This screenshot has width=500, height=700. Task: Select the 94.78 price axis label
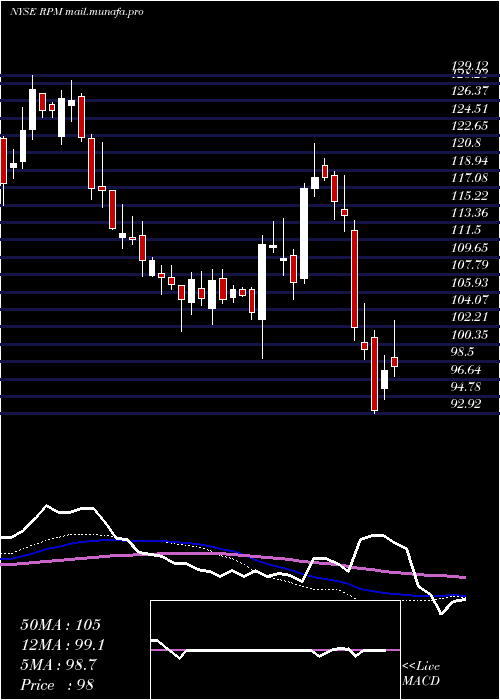point(468,387)
